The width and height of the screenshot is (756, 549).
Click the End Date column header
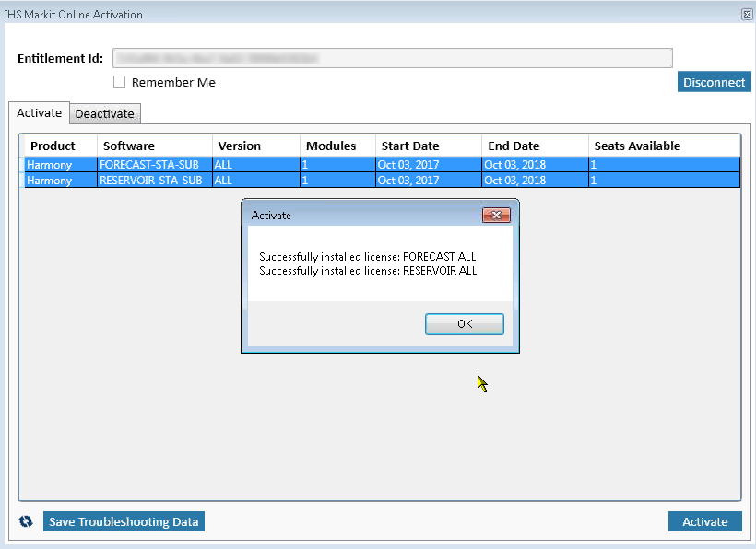535,146
